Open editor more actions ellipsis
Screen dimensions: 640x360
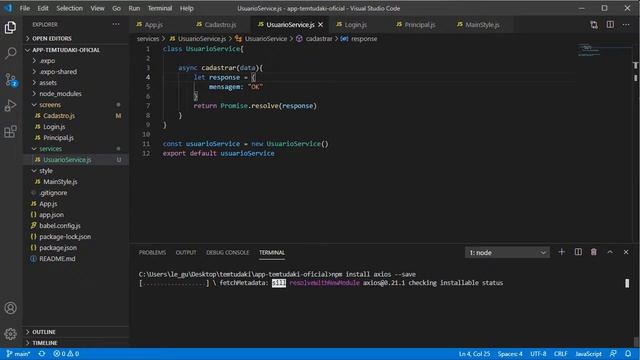(x=626, y=25)
